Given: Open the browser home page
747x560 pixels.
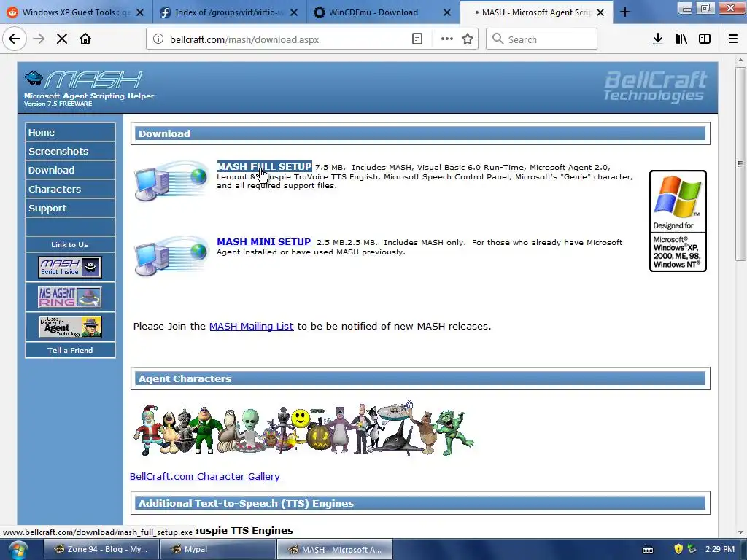Looking at the screenshot, I should (85, 39).
